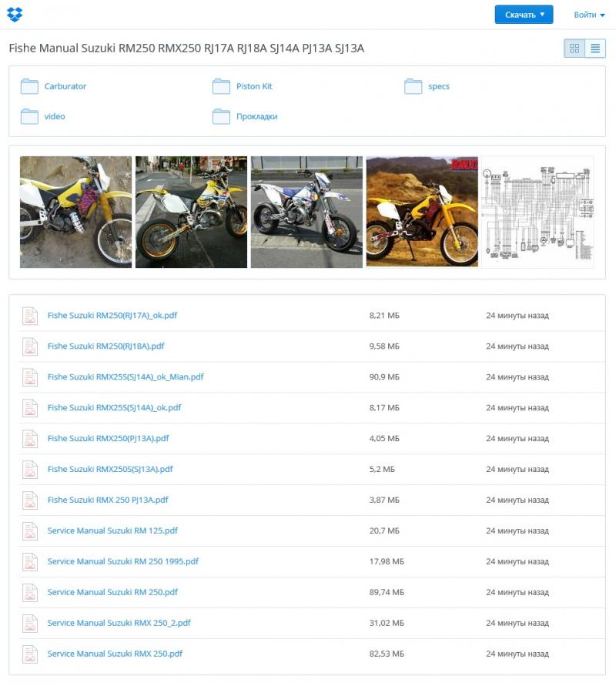Click PDF icon for Service Manual RM 250.pdf

pyautogui.click(x=30, y=592)
